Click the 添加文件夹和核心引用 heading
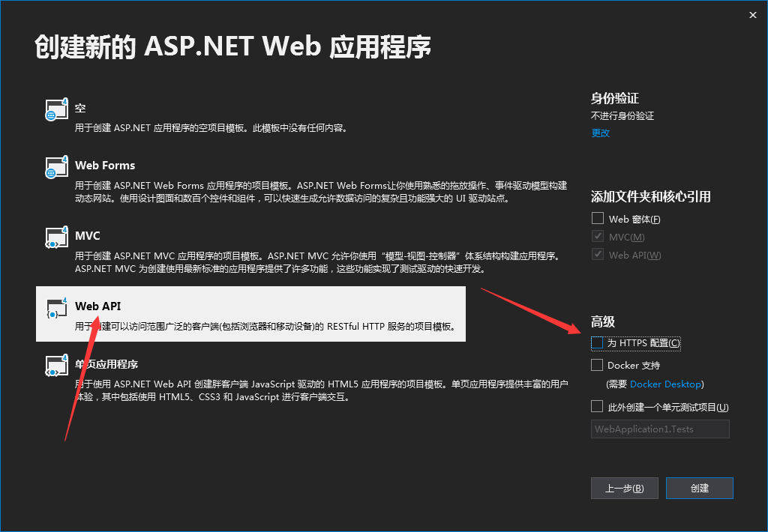768x532 pixels. (650, 197)
